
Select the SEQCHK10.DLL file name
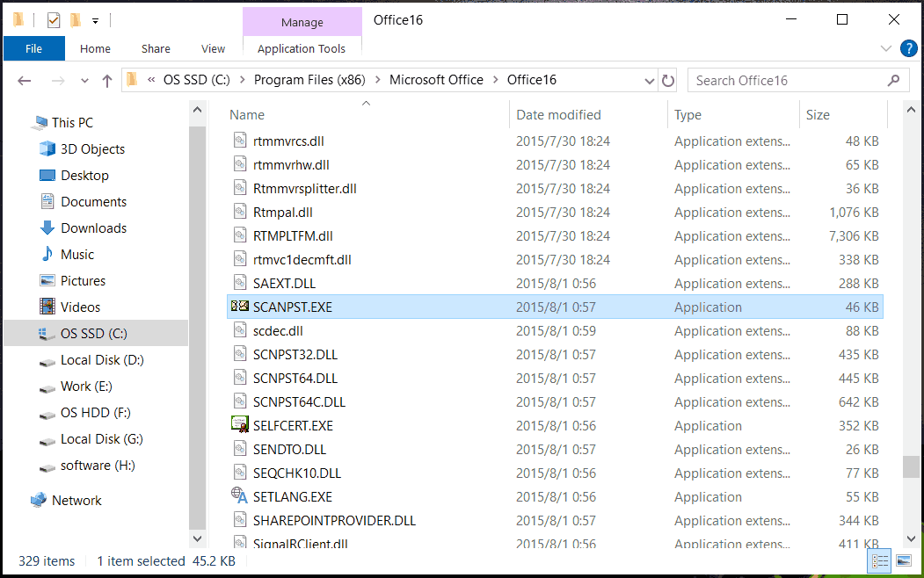click(x=297, y=473)
